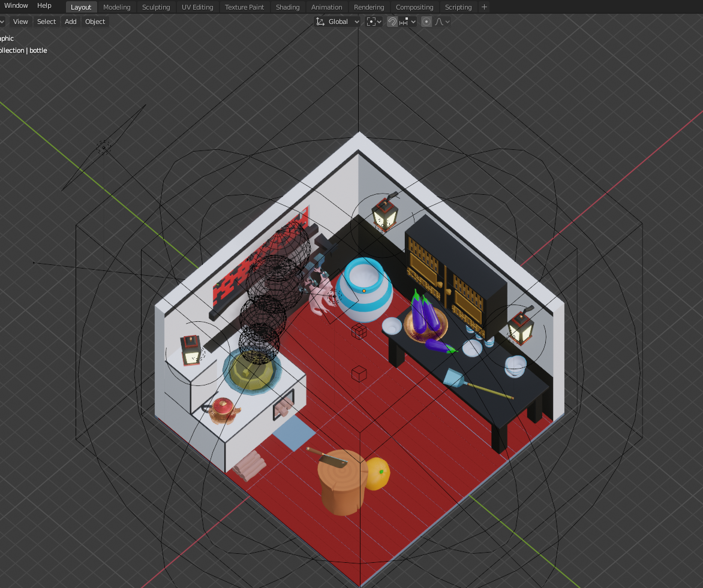703x588 pixels.
Task: Open the Object menu
Action: pos(95,22)
